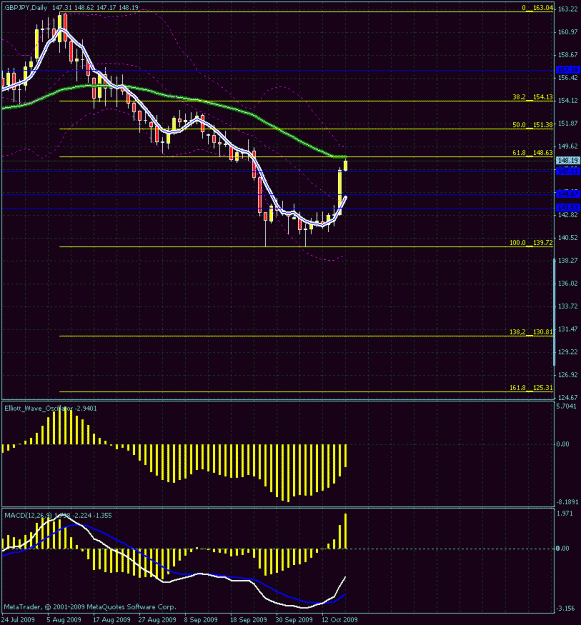Click the blue 157.18 price level tag
This screenshot has height=625, width=581.
(x=568, y=70)
